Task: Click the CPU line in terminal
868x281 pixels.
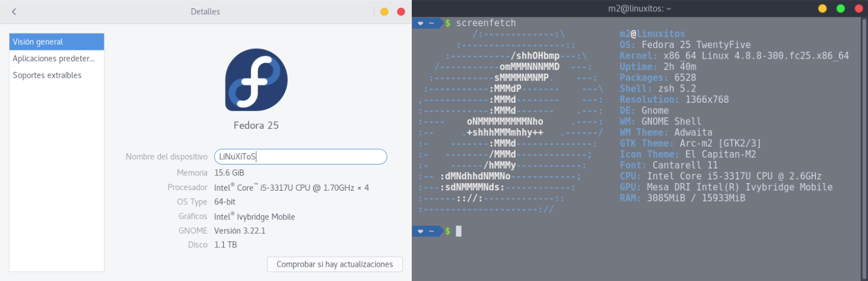Action: 721,176
